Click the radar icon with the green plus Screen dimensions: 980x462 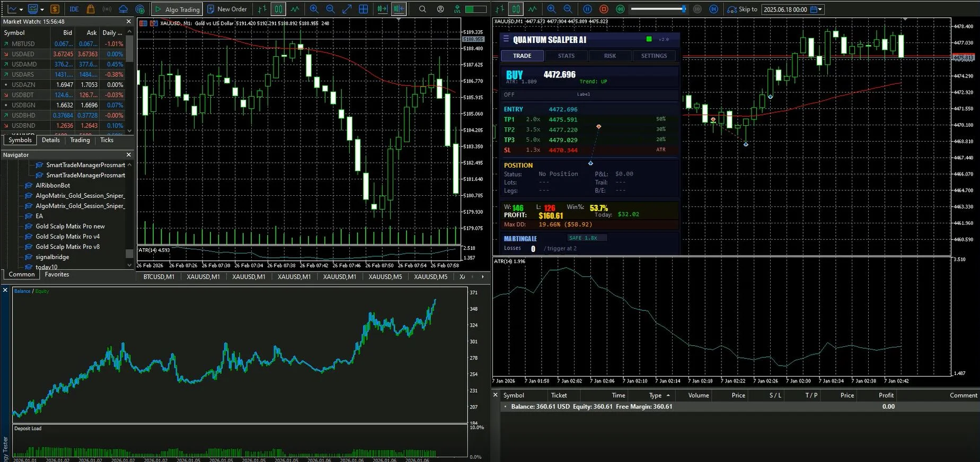[140, 9]
